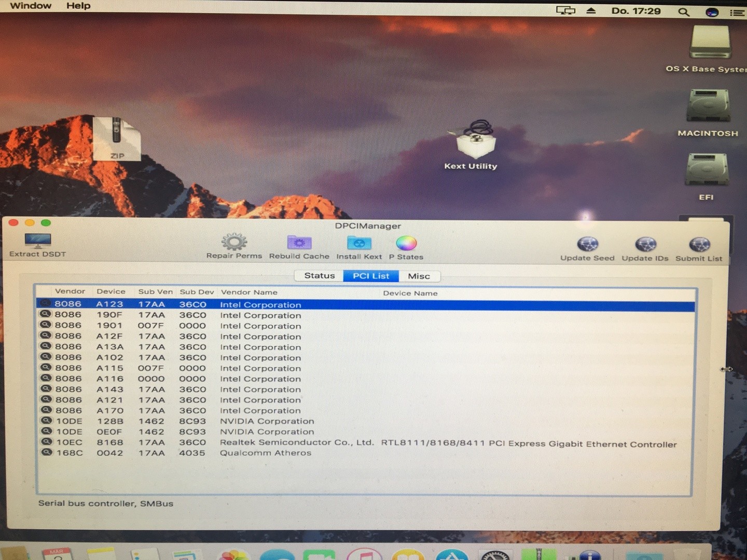Open the Help menu
Image resolution: width=747 pixels, height=560 pixels.
78,6
